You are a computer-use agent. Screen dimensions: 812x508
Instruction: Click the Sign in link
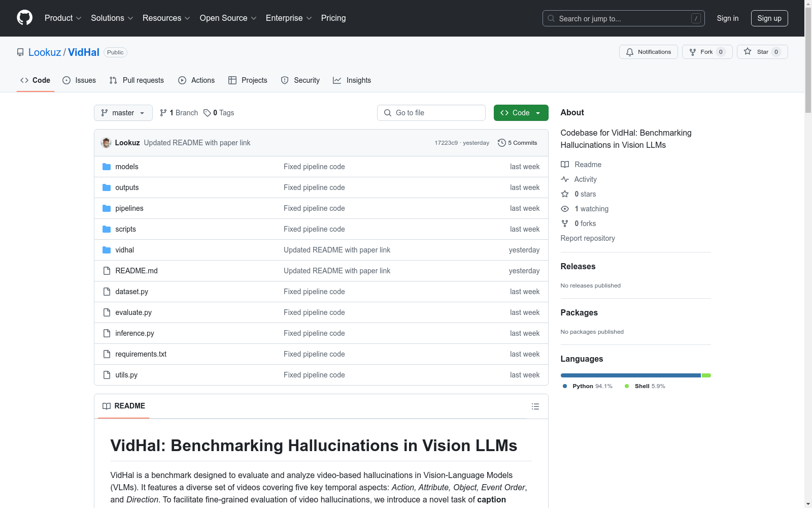click(x=728, y=18)
